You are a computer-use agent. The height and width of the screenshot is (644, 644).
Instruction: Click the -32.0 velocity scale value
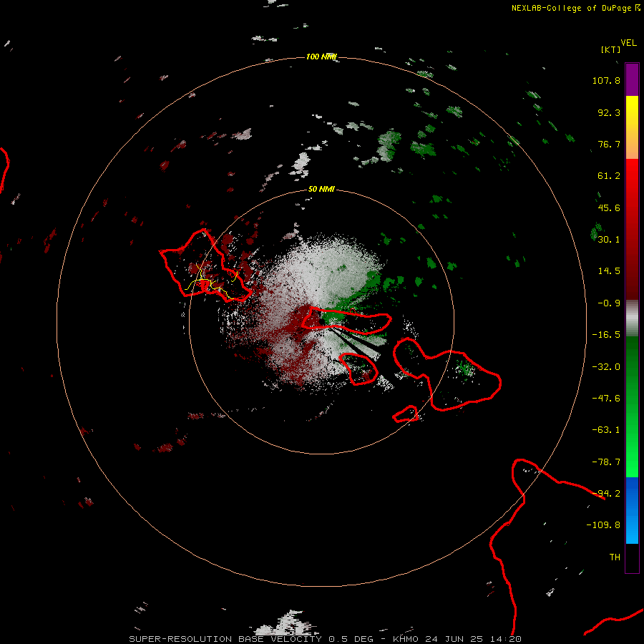click(606, 367)
